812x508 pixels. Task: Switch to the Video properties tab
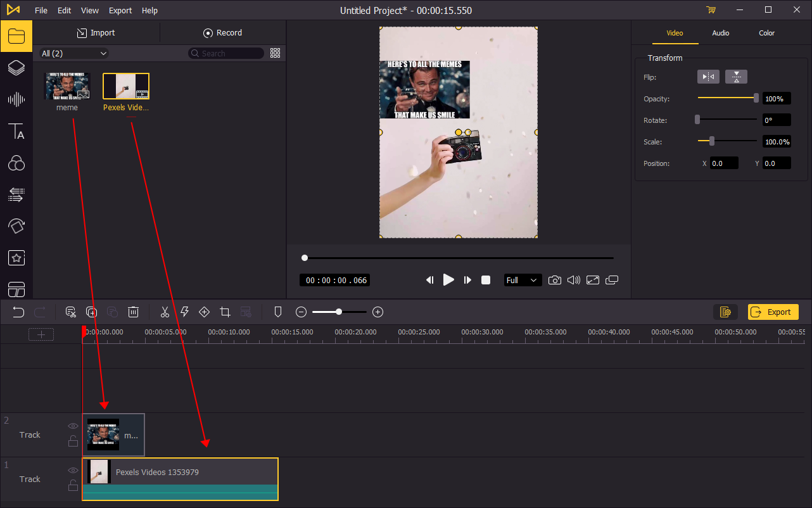[x=675, y=33]
